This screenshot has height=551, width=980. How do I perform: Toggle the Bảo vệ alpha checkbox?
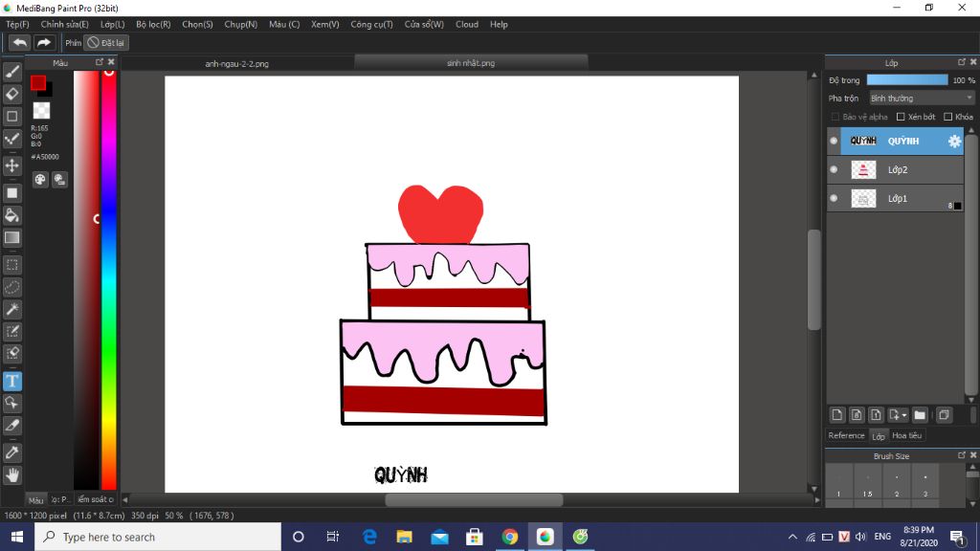(835, 117)
